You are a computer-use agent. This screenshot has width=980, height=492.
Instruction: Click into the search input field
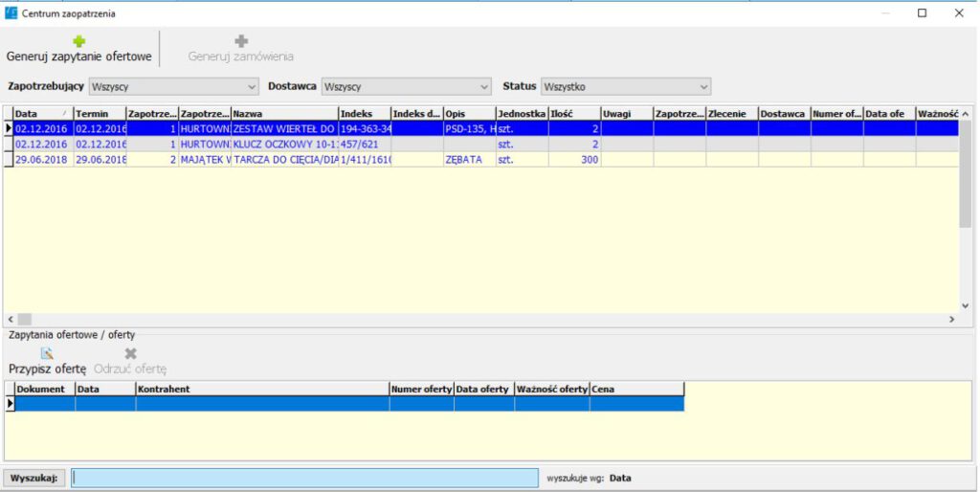pos(304,478)
